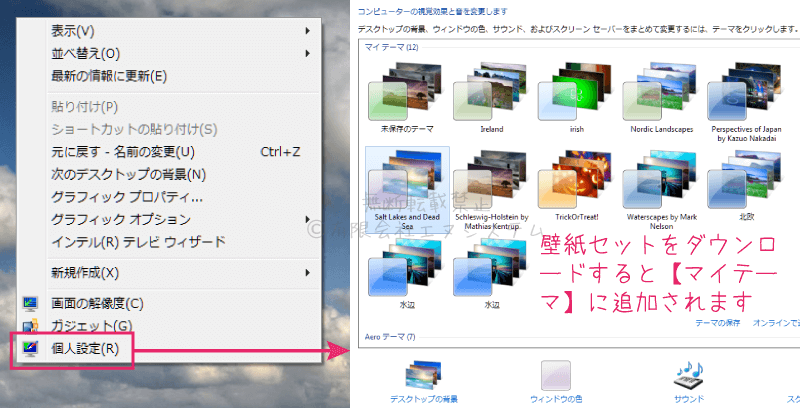Screen dimensions: 800x408
Task: Select 元に戻す - 名前の変更(U) entry
Action: (168, 151)
